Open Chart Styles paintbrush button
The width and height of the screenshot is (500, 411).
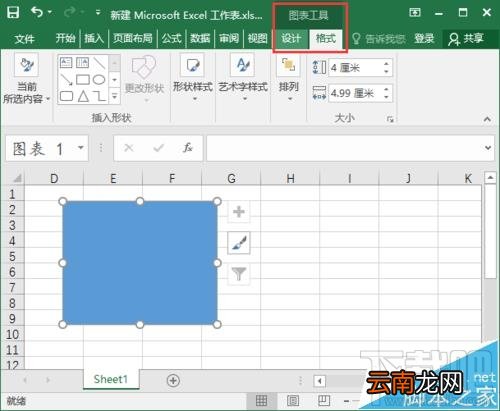tap(239, 243)
